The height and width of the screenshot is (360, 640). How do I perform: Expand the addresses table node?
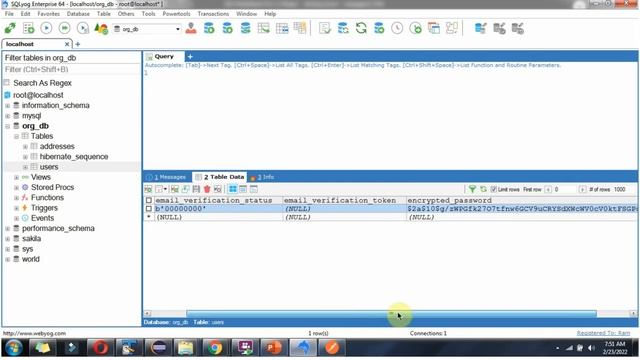[25, 147]
